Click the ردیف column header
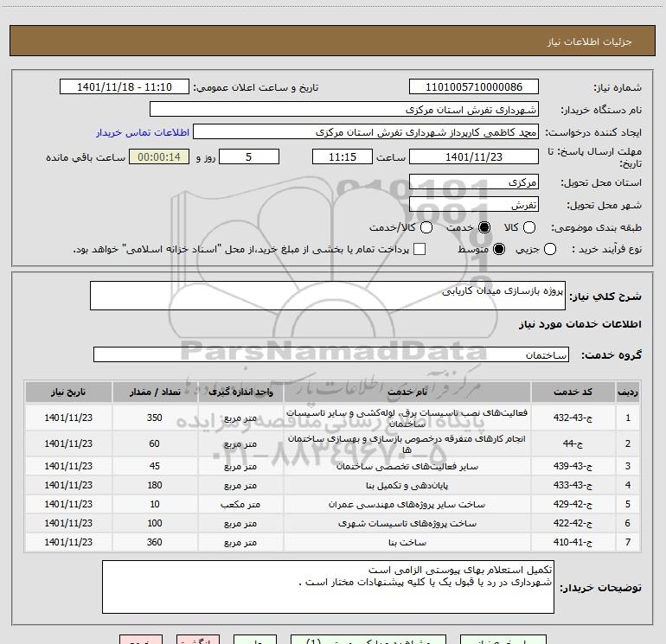 [x=628, y=392]
